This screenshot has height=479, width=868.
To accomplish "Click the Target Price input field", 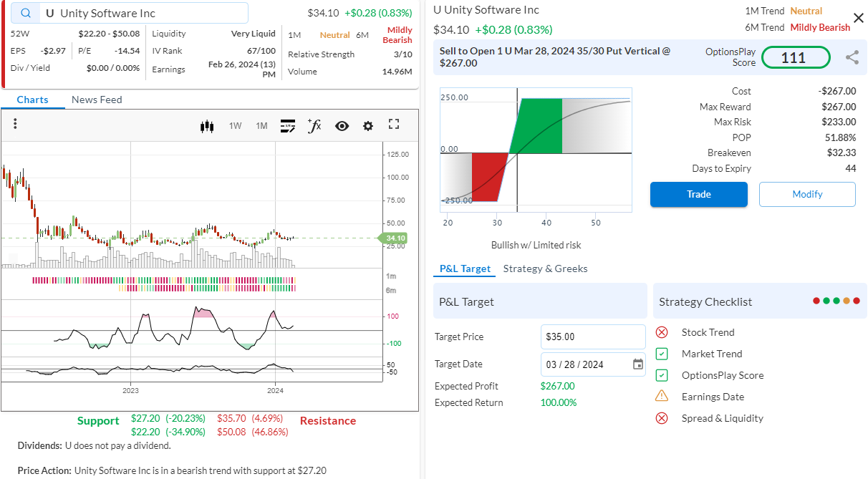I will [x=593, y=337].
